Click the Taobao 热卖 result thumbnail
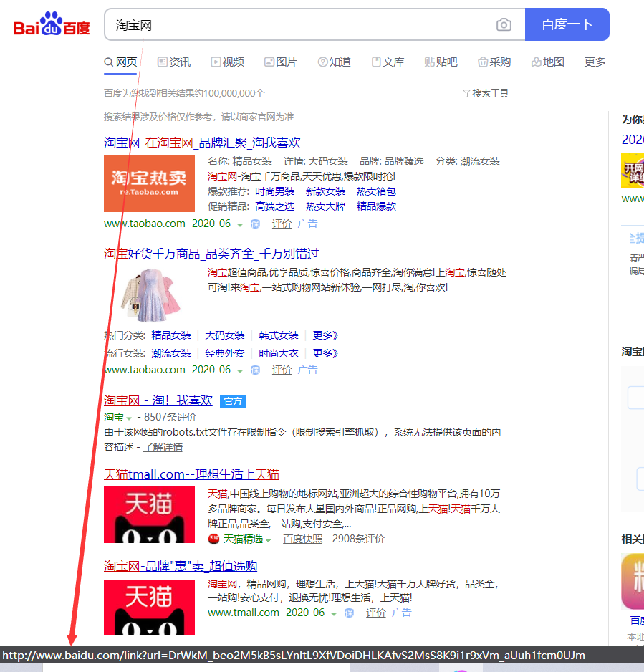This screenshot has width=644, height=672. 148,183
